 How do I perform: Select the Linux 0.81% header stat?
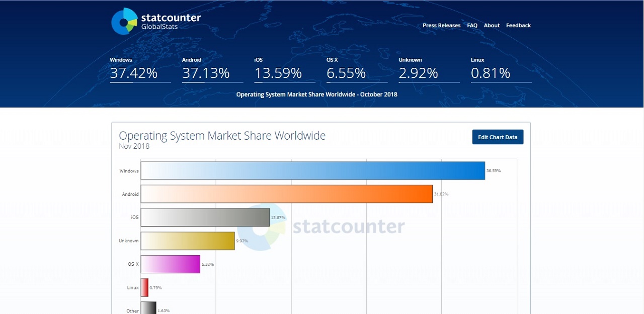pos(501,69)
